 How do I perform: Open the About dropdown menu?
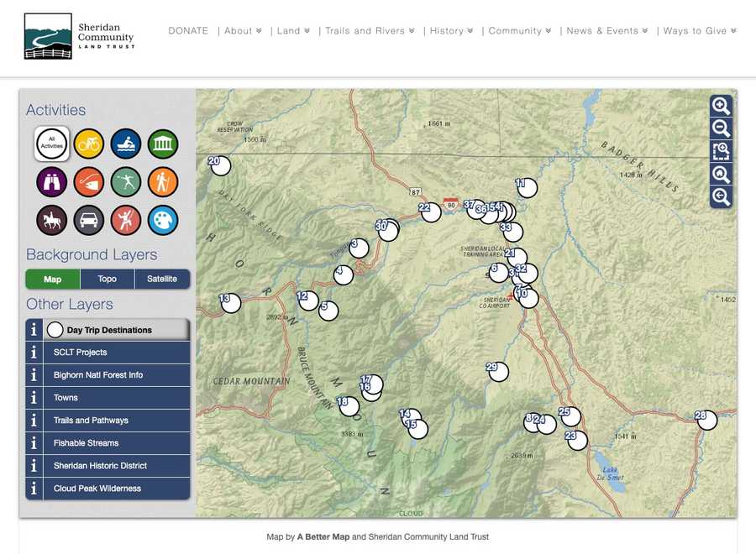pyautogui.click(x=242, y=30)
